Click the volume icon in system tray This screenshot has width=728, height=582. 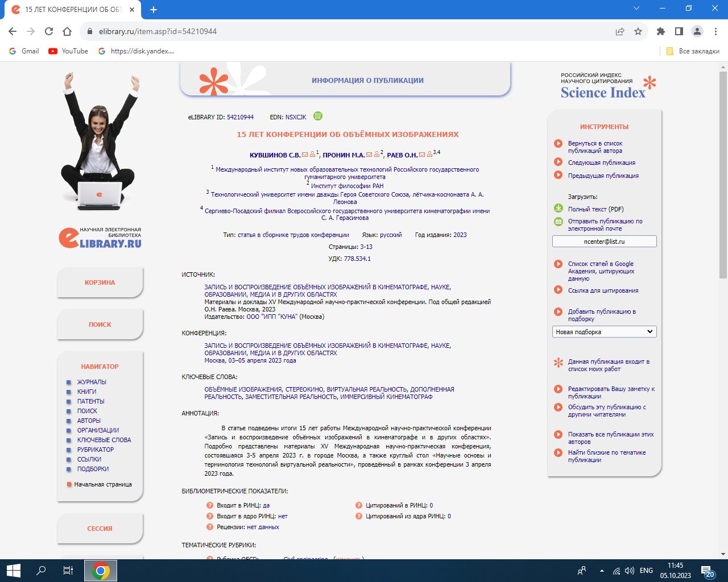(x=629, y=571)
